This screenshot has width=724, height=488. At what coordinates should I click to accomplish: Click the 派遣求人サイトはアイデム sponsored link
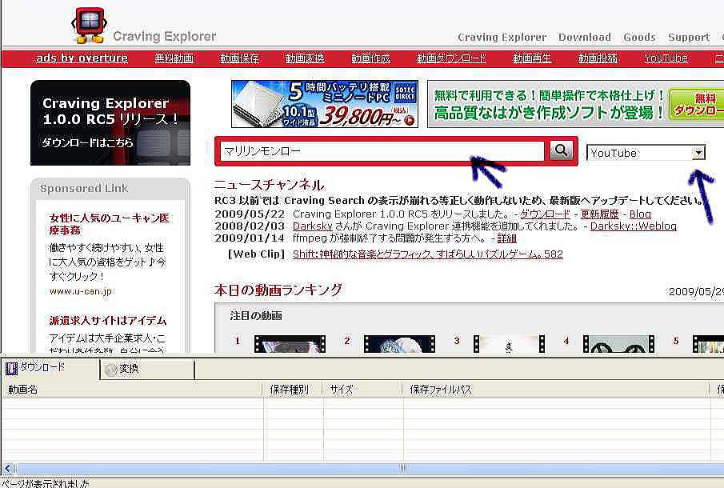tap(108, 320)
